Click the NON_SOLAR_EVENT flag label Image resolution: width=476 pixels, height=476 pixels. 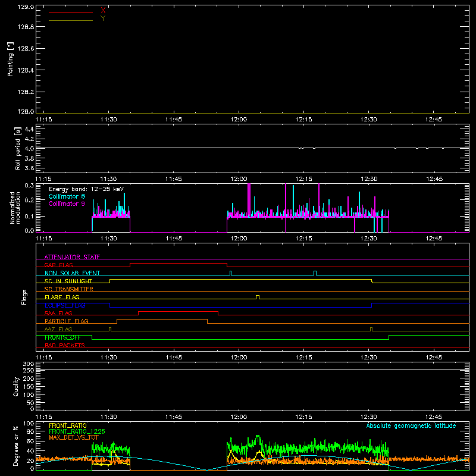[x=72, y=273]
